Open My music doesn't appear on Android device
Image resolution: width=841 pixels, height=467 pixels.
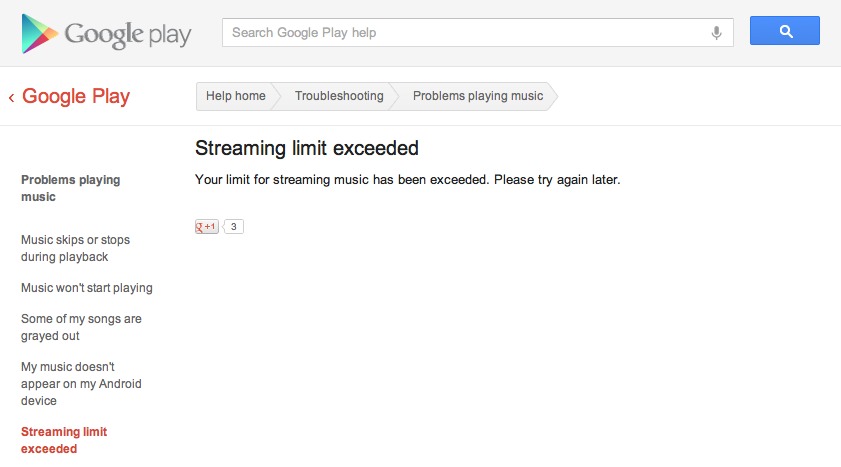click(x=81, y=383)
